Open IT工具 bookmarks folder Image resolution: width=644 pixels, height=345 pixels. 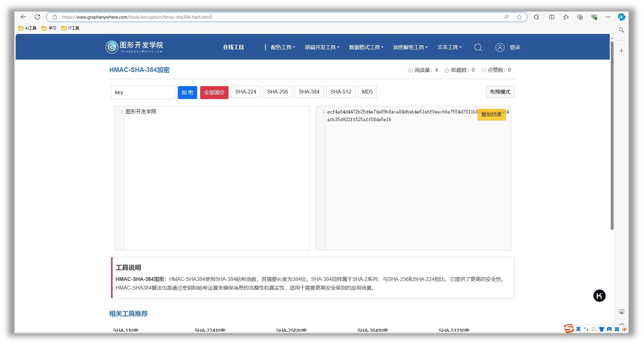coord(70,28)
